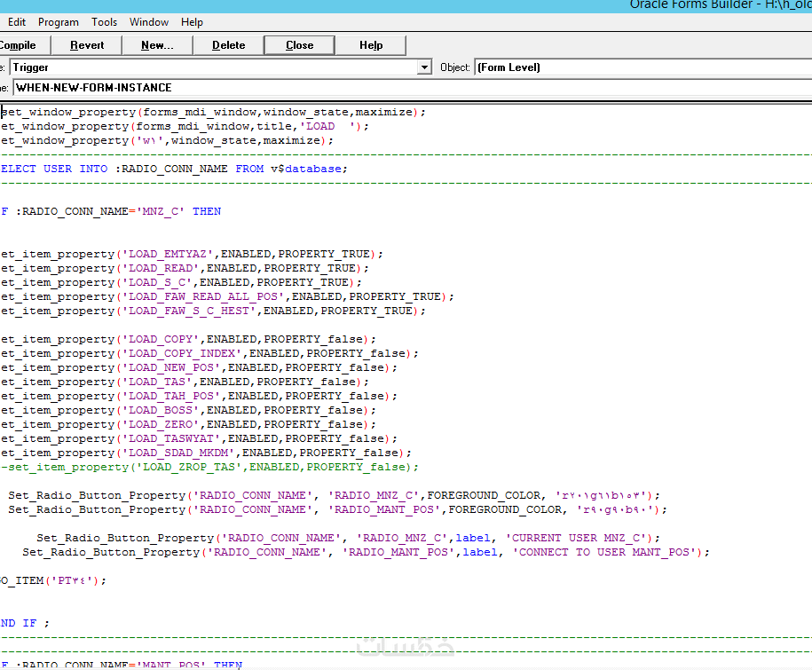Click the 'LOAD_ZERO' line
812x670 pixels.
click(x=188, y=424)
